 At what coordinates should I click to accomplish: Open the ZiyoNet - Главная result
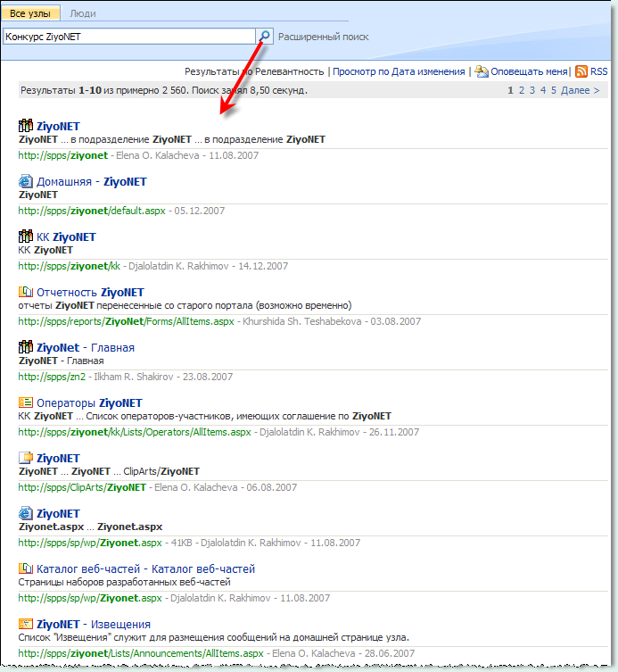click(86, 347)
